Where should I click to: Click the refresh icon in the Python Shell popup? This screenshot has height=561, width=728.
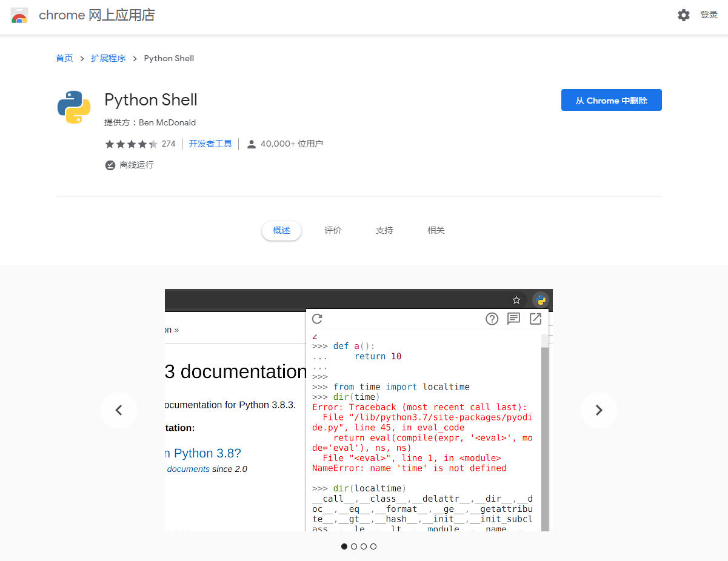click(317, 319)
